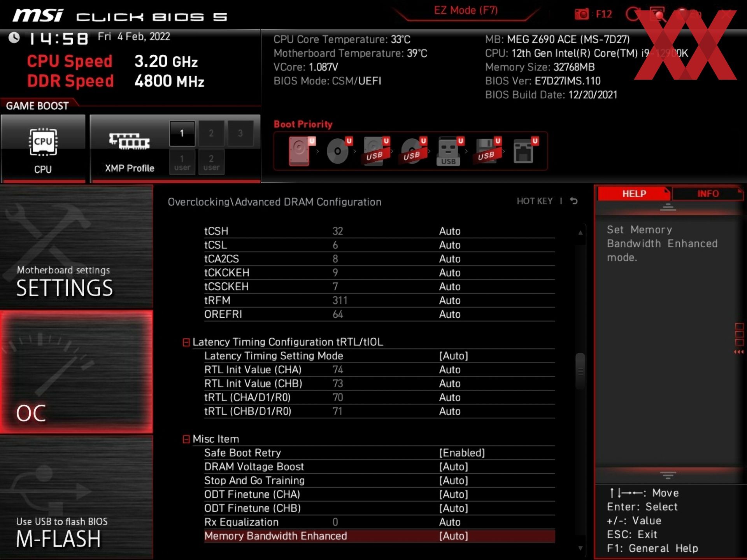Select XMP user profile 1
This screenshot has width=747, height=560.
tap(182, 162)
